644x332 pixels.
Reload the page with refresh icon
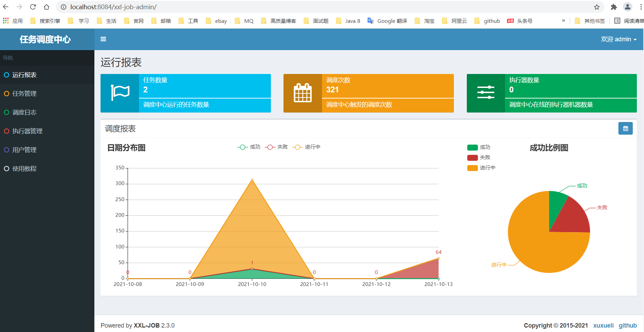[x=33, y=7]
